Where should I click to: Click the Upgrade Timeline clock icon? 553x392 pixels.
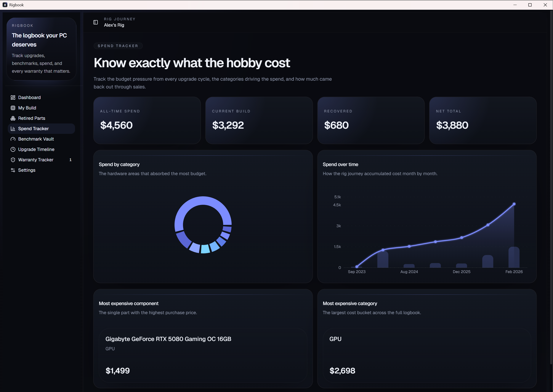point(13,149)
